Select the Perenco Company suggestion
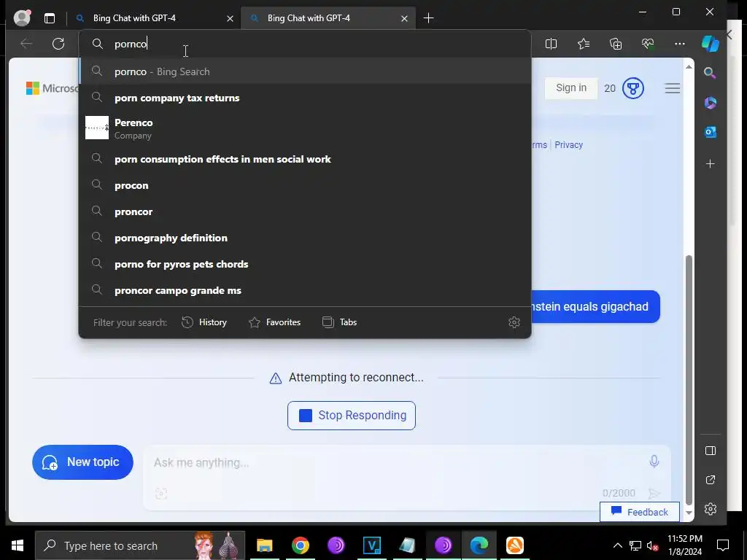Image resolution: width=747 pixels, height=560 pixels. 305,128
